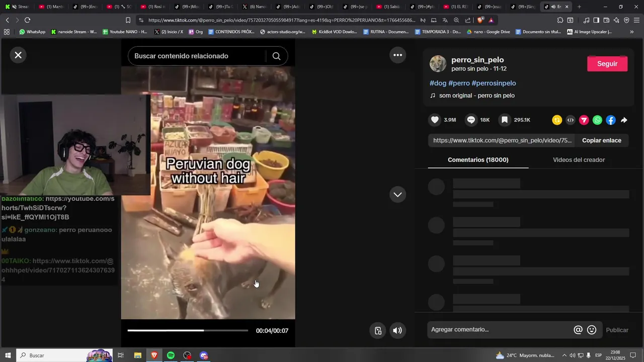Open the translate page icon in address bar
644x362 pixels.
tap(445, 20)
